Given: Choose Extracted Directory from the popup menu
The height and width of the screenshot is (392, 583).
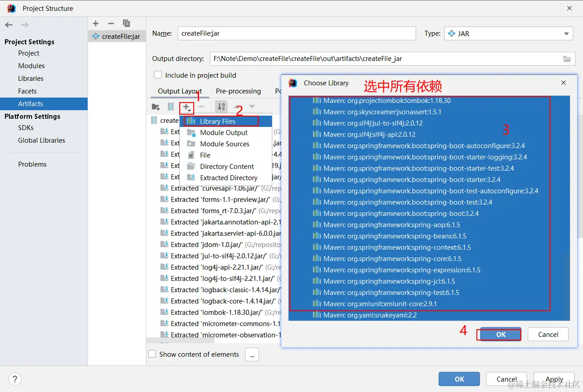Looking at the screenshot, I should [x=226, y=177].
